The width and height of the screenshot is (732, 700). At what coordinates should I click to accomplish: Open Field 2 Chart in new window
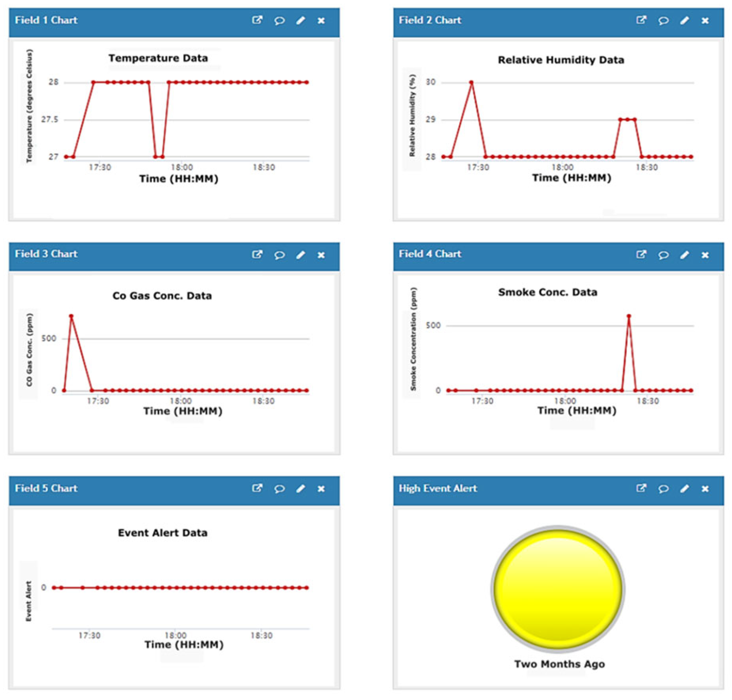tap(641, 20)
